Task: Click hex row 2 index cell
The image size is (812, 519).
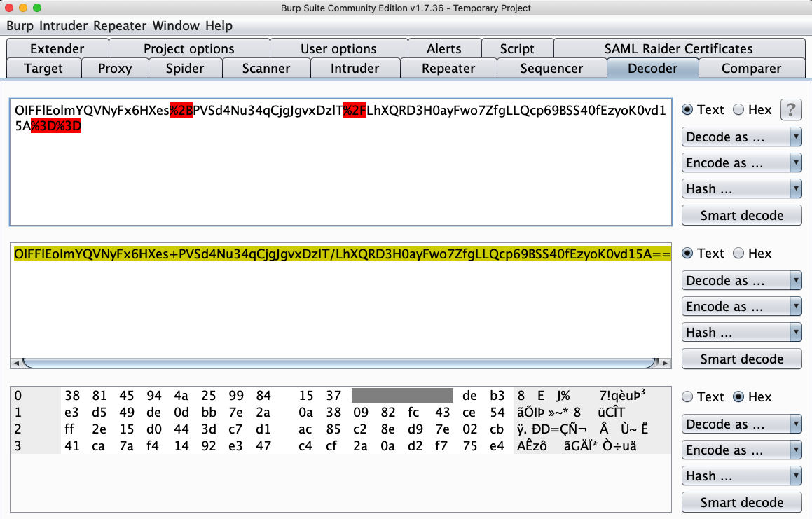Action: tap(36, 429)
